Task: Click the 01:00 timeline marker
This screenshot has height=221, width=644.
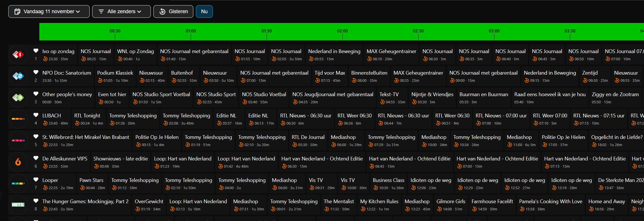Action: (x=191, y=31)
